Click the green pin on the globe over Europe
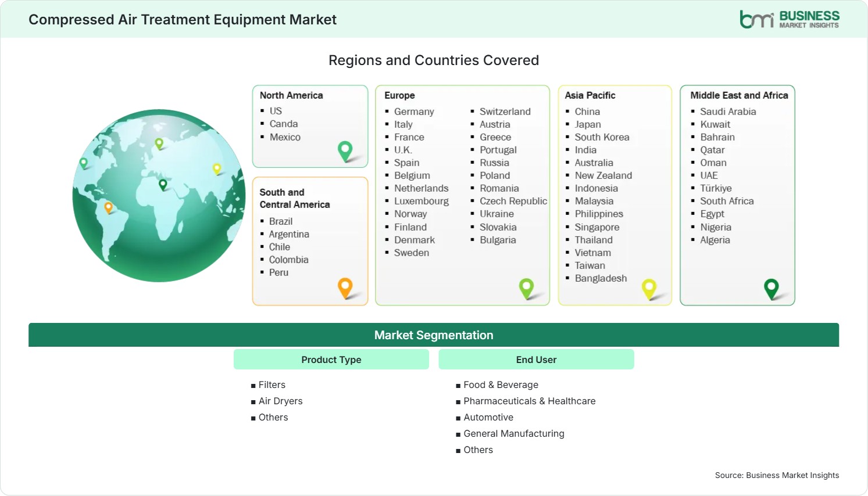Viewport: 868px width, 496px height. (x=159, y=143)
